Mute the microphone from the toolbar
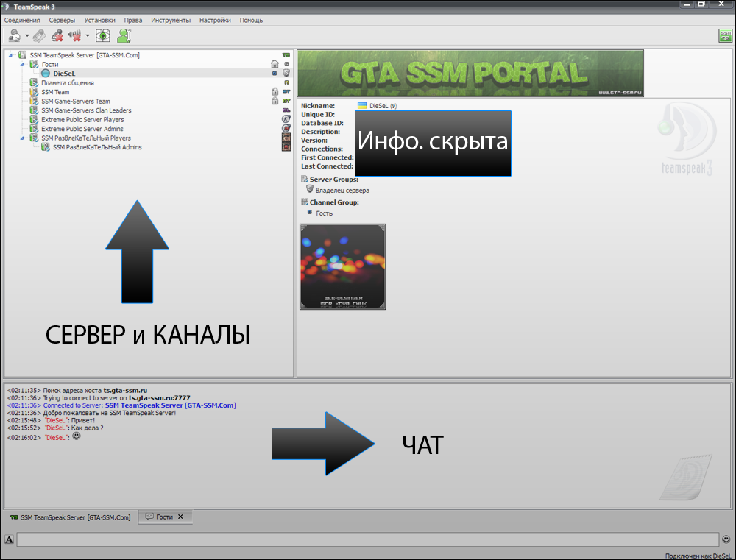736x560 pixels. 57,35
